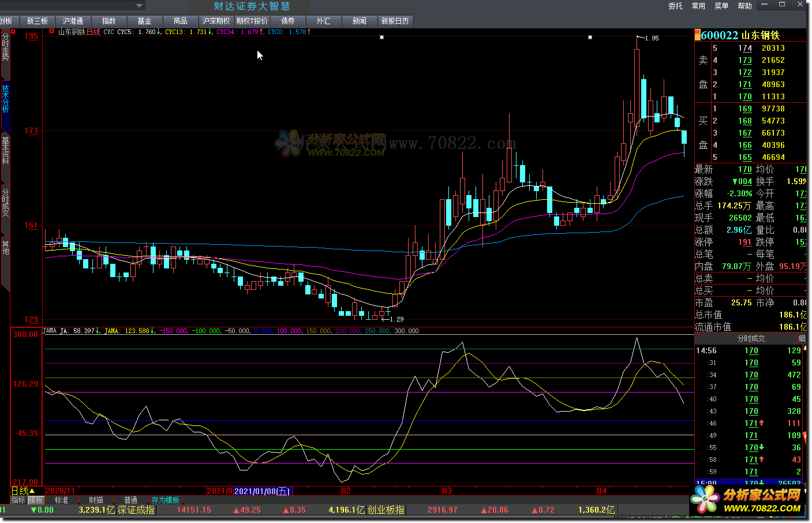Click the 日线 period label in chart header
Viewport: 812px width, 523px height.
tap(93, 32)
